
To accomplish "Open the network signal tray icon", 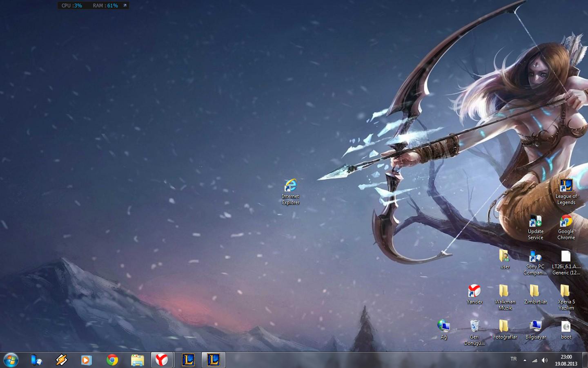I will [x=535, y=360].
